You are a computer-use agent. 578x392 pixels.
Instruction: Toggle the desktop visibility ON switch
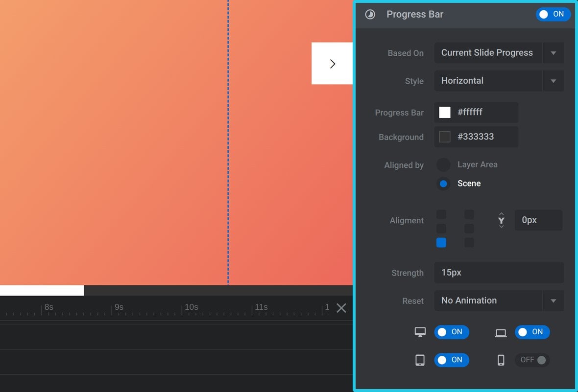point(452,332)
